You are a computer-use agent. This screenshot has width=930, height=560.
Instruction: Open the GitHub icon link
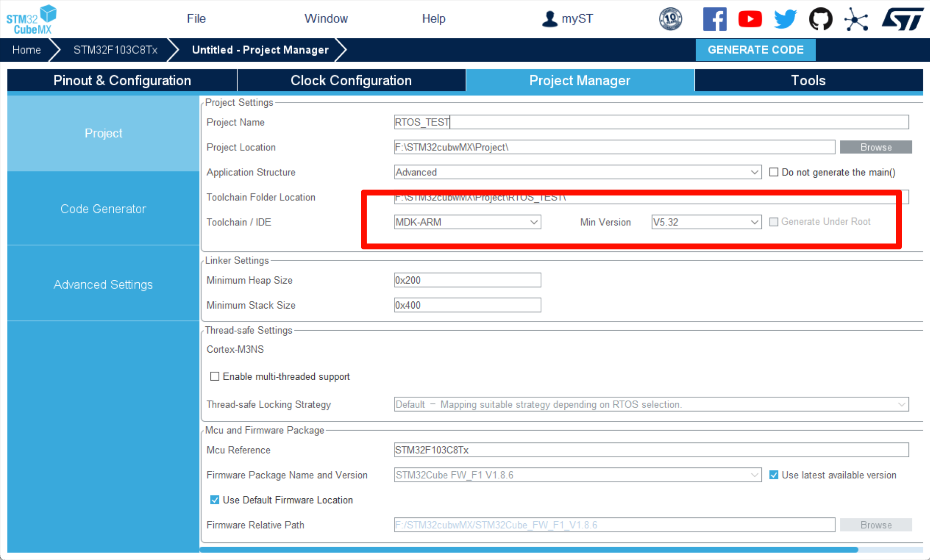[821, 19]
